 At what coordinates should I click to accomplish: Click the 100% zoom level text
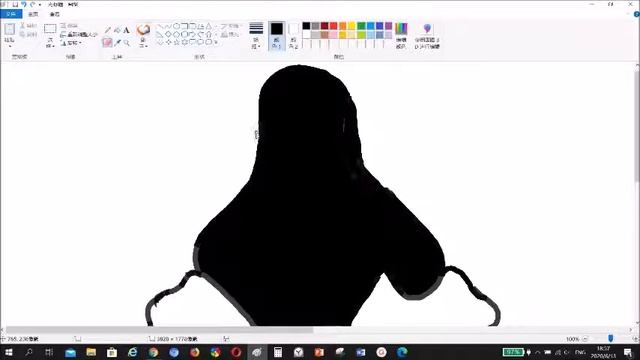tap(572, 339)
